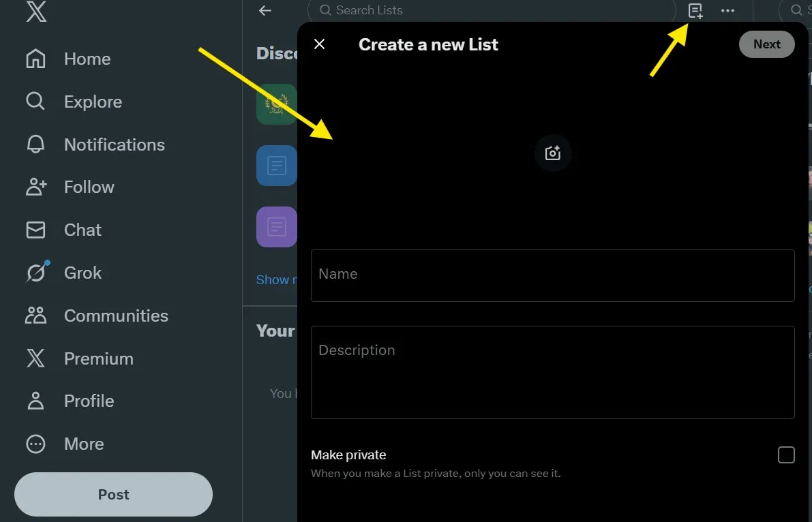Add a cover photo with camera icon
Image resolution: width=812 pixels, height=522 pixels.
pyautogui.click(x=552, y=153)
